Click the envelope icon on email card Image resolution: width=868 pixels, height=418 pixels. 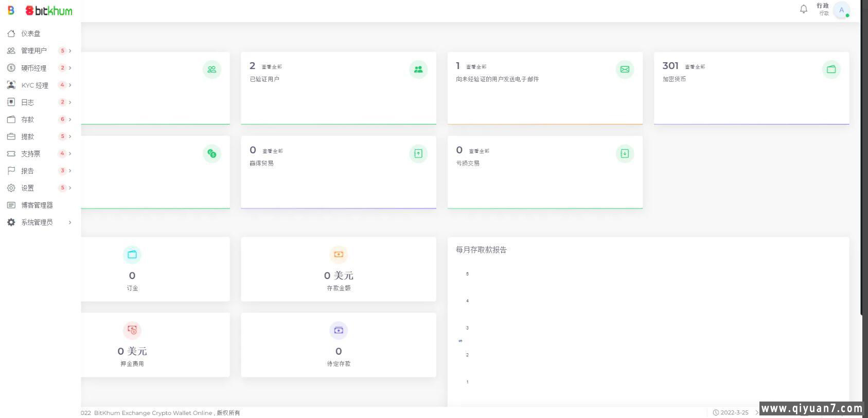(x=625, y=69)
